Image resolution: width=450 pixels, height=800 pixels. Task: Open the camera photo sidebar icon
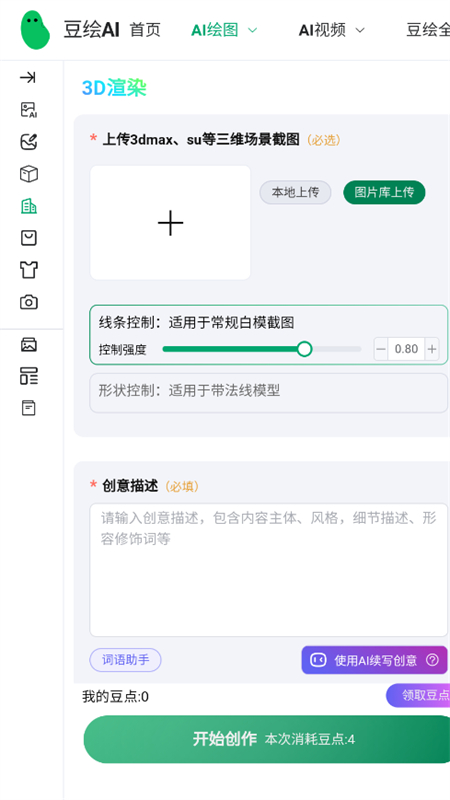29,302
